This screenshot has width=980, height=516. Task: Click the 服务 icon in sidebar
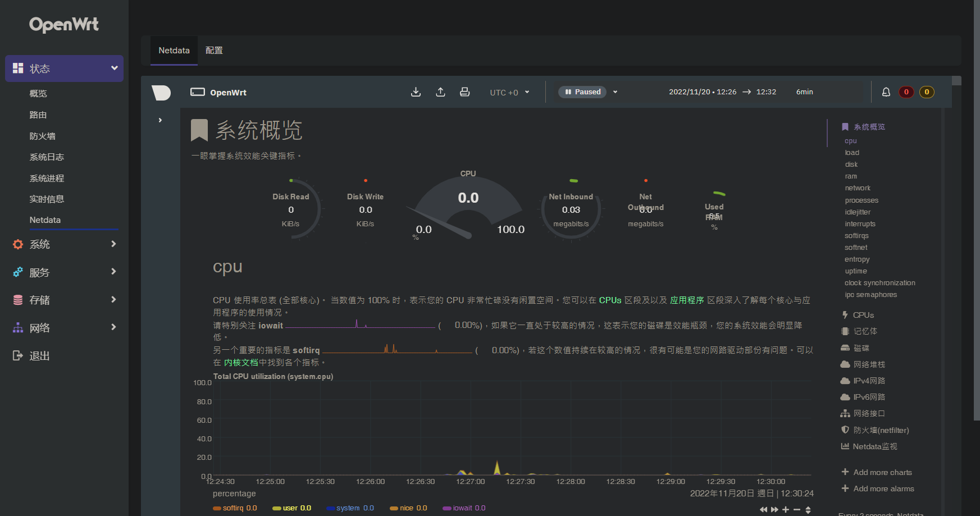[x=18, y=272]
